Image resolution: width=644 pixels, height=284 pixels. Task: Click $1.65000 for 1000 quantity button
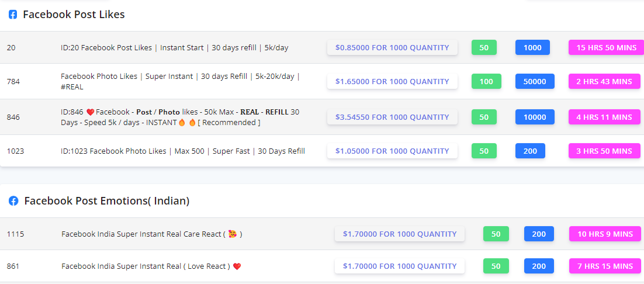click(x=392, y=82)
